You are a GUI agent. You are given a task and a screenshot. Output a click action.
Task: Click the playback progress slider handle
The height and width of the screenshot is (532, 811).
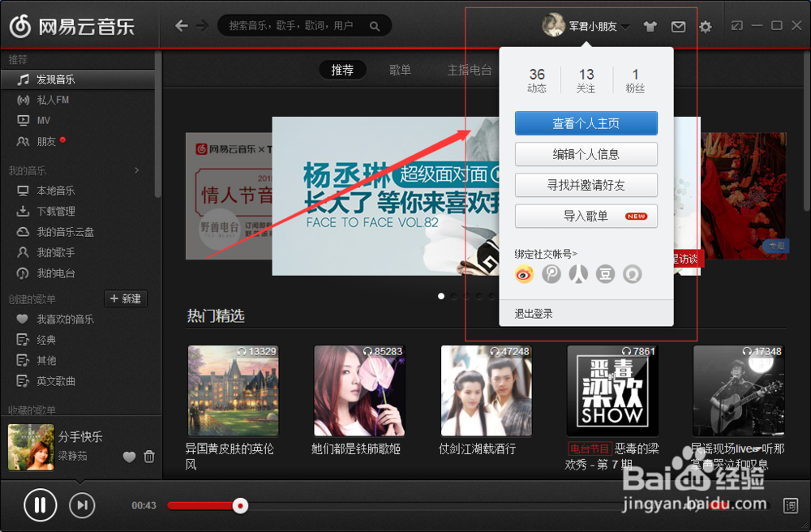coord(240,505)
